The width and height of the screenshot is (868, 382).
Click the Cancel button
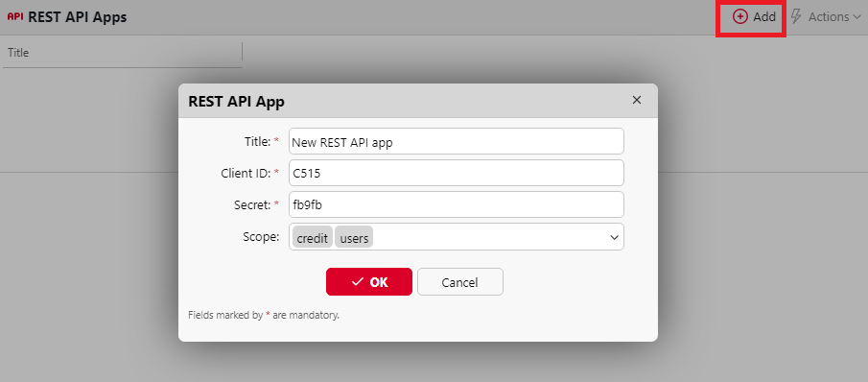coord(460,282)
